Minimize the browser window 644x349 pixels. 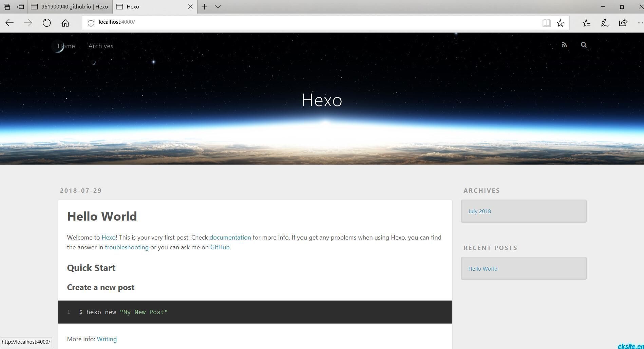point(603,6)
